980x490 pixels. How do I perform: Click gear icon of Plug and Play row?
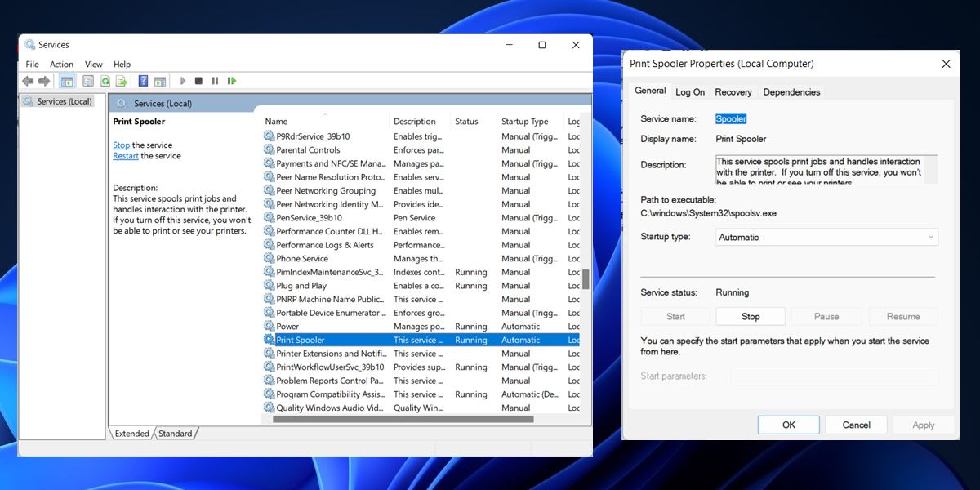click(x=269, y=286)
